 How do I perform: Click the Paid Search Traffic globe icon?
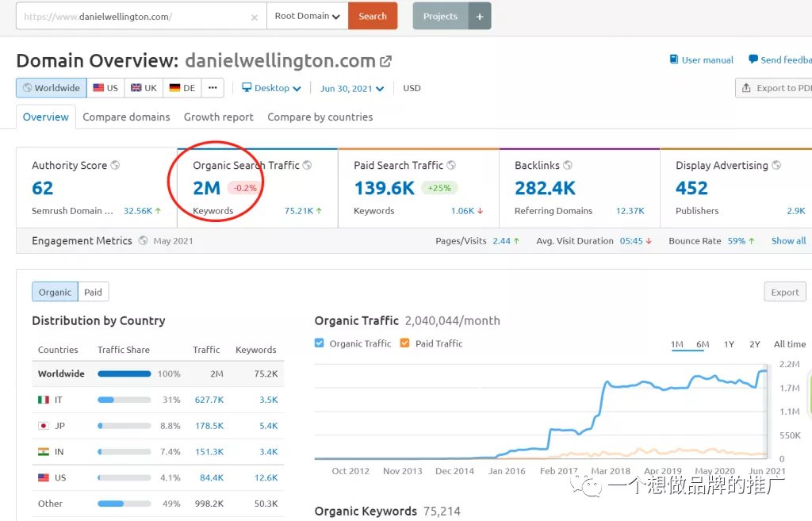point(451,165)
